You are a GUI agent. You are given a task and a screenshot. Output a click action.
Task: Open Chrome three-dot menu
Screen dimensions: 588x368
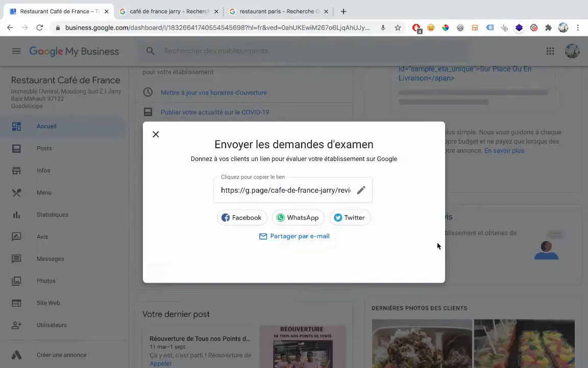[x=578, y=28]
